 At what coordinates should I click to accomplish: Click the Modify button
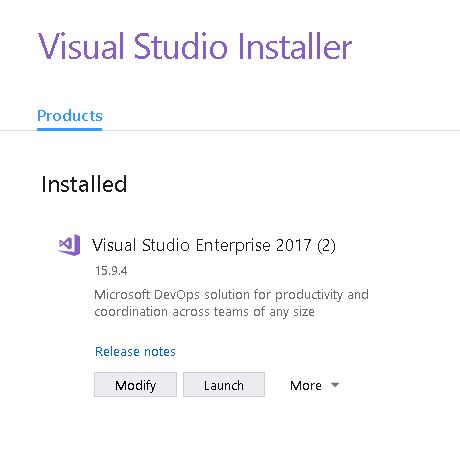tap(135, 385)
